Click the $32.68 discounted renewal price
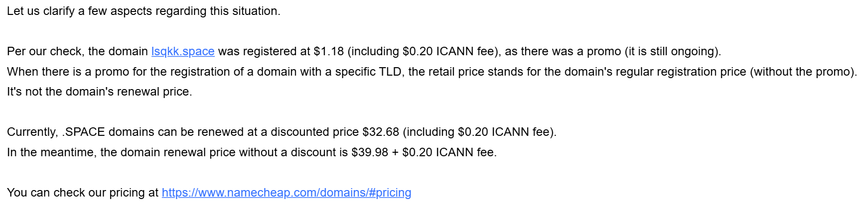Image resolution: width=868 pixels, height=203 pixels. 381,132
